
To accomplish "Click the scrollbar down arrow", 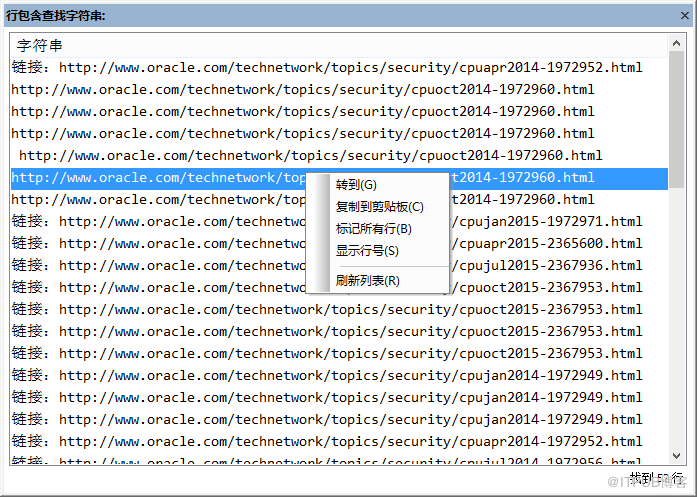I will [x=677, y=456].
